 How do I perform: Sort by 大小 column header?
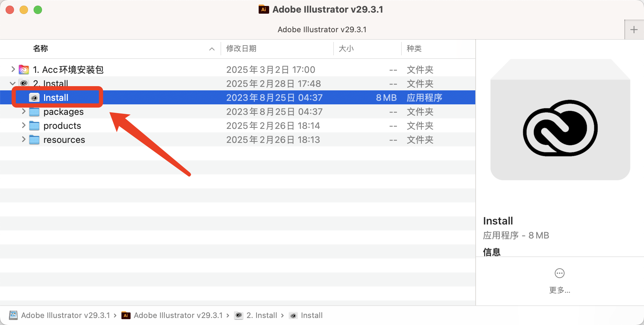pos(346,49)
